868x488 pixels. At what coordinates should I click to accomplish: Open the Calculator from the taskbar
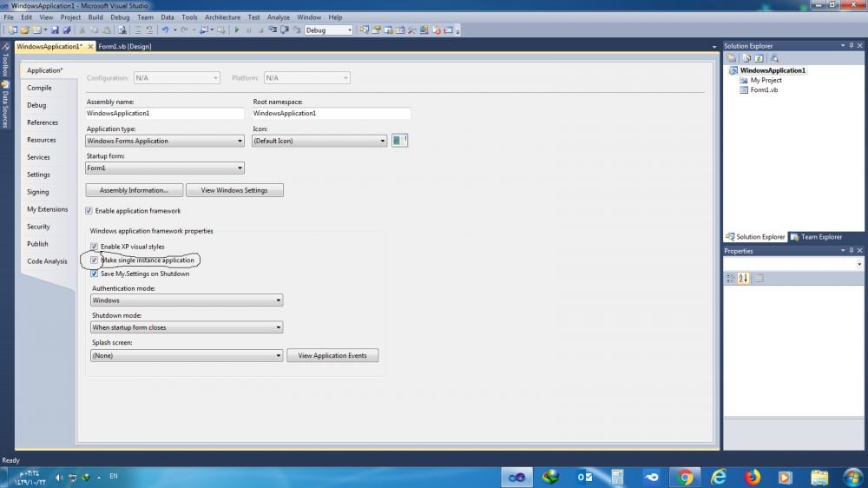pos(618,477)
